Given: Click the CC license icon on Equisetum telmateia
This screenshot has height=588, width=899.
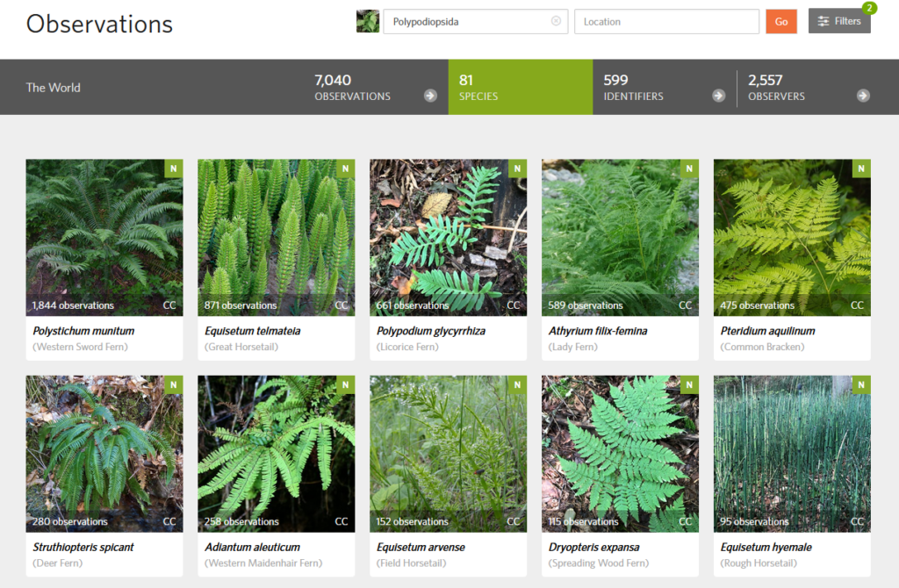Looking at the screenshot, I should pyautogui.click(x=342, y=305).
